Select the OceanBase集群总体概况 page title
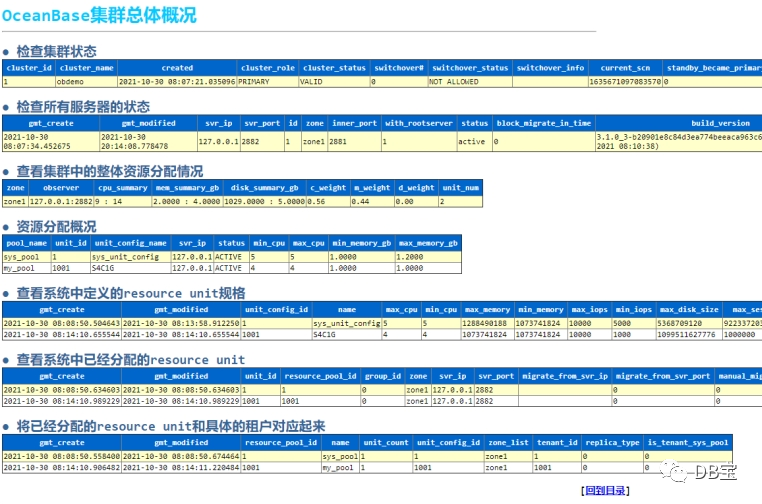762x504 pixels. [x=99, y=15]
